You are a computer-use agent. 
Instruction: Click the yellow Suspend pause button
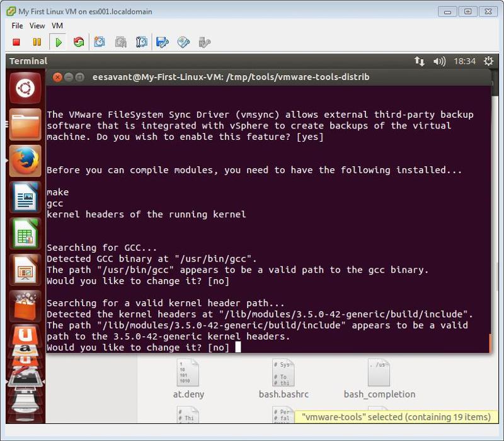pos(37,42)
